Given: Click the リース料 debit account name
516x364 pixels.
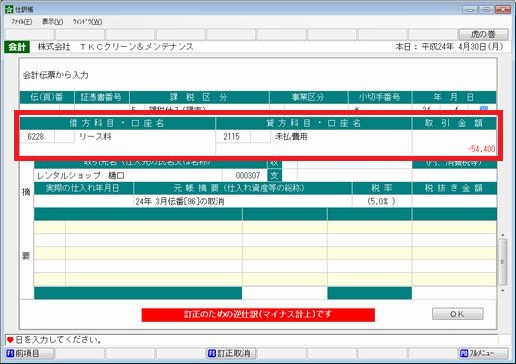Looking at the screenshot, I should [x=95, y=136].
